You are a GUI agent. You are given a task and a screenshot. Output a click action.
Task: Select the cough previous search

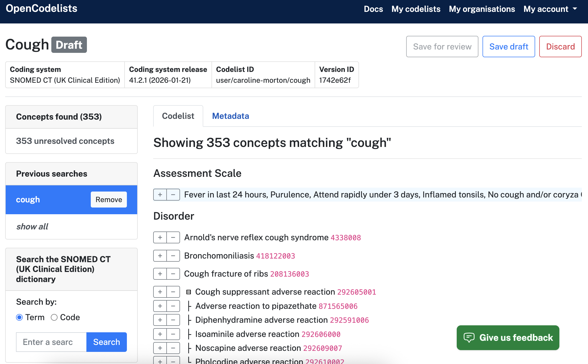coord(28,200)
